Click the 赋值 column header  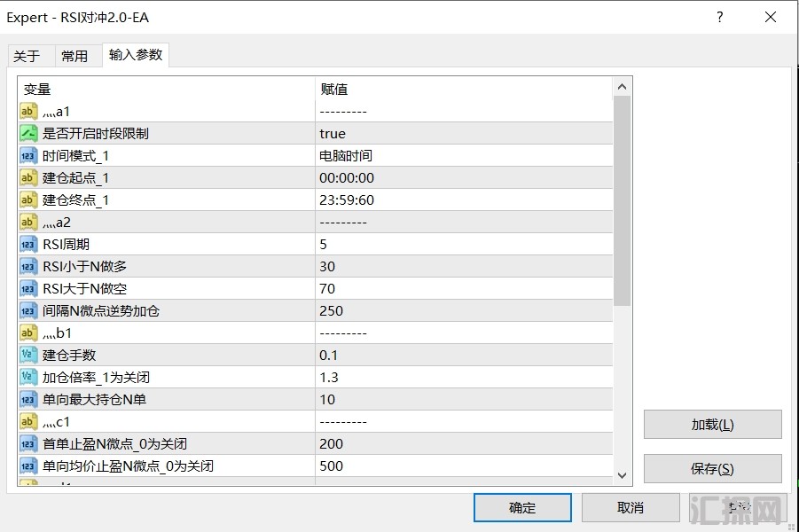pos(464,90)
